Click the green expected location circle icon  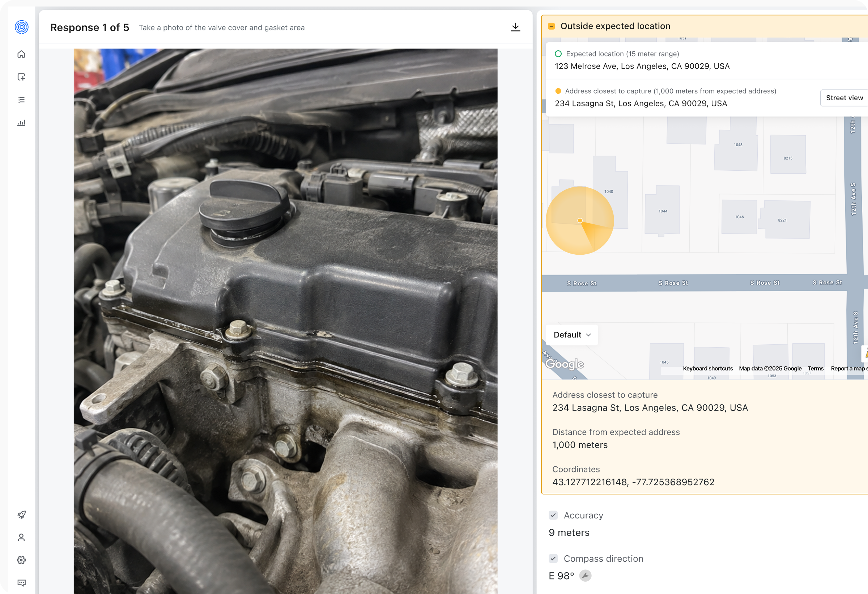click(558, 54)
